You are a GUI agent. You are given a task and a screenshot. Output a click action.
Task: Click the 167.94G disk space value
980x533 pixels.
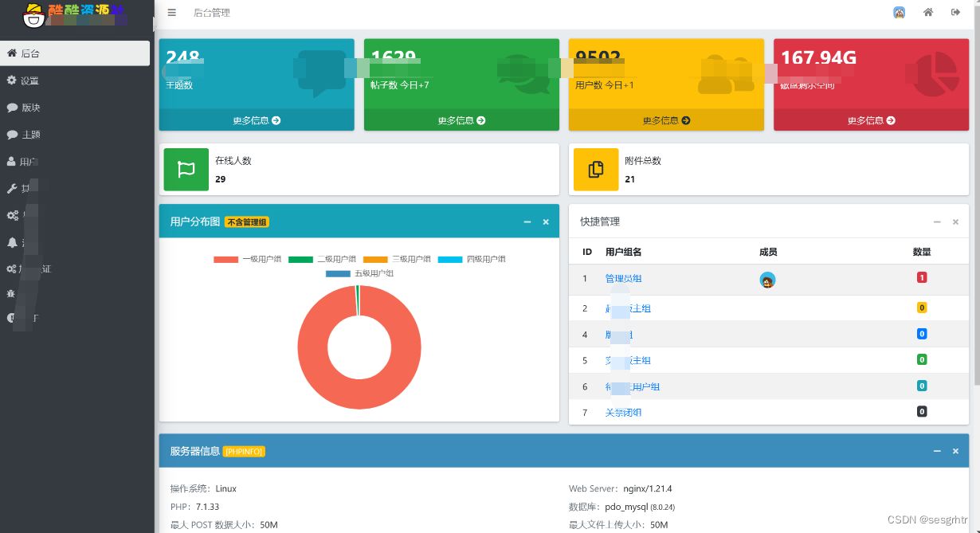pyautogui.click(x=818, y=57)
